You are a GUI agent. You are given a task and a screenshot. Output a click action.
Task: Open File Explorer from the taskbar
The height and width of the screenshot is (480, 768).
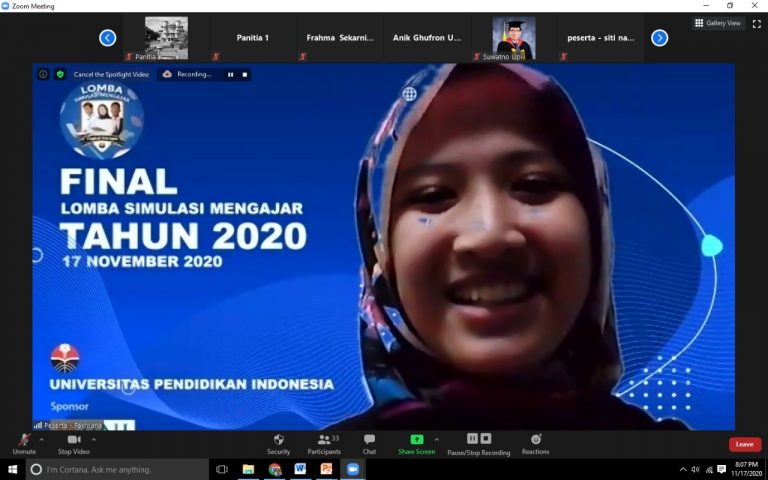click(x=249, y=469)
